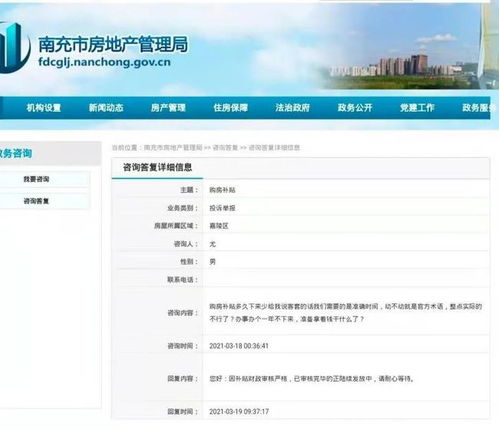
Task: Click the inquiry time 2021-03-18 00:36:41
Action: (239, 346)
